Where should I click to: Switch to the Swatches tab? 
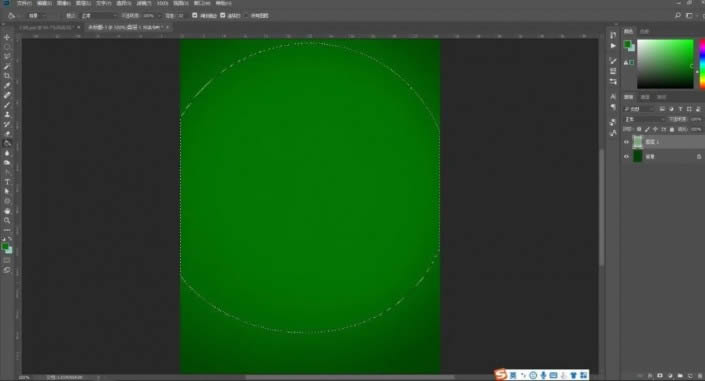(644, 31)
